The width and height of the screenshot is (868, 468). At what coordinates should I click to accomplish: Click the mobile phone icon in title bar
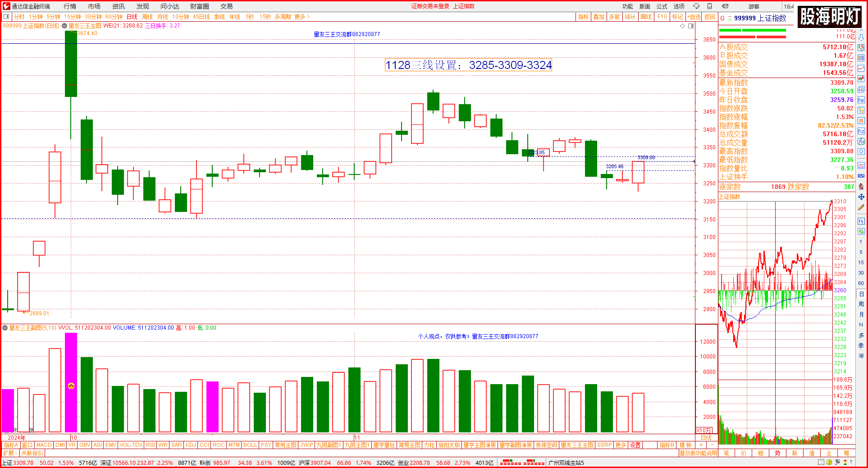coord(709,6)
